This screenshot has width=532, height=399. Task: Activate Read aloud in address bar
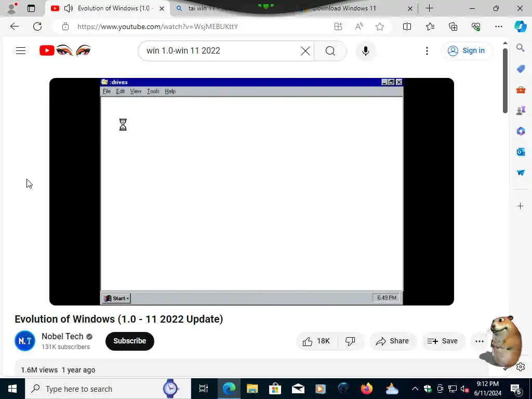click(x=359, y=26)
